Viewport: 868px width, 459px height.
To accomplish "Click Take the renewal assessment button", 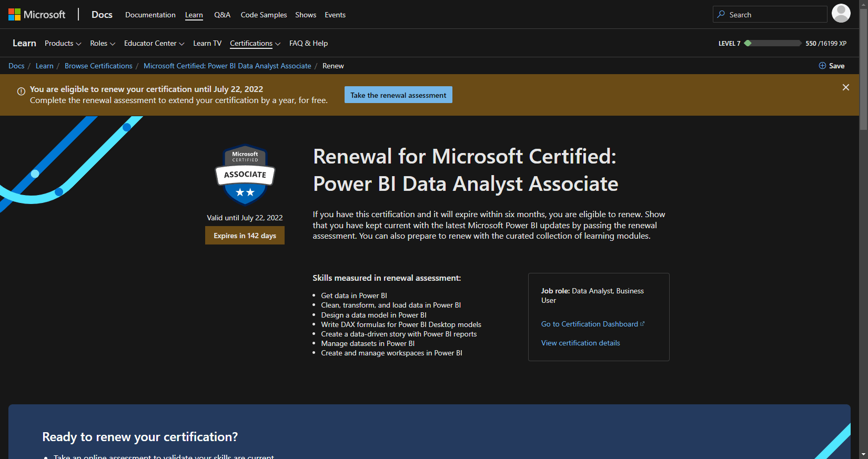I will pos(398,95).
